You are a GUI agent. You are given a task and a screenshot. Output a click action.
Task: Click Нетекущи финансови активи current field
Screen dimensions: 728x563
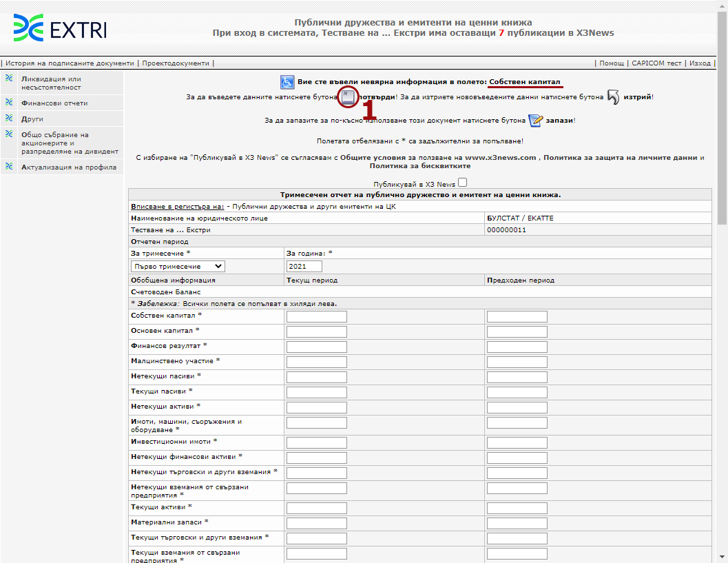tap(317, 458)
